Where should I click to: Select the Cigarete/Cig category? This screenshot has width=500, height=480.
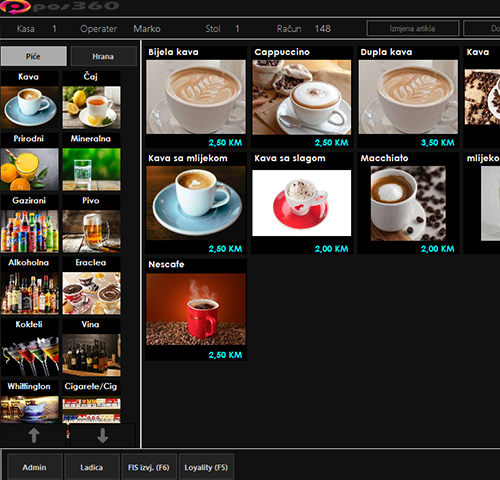point(91,402)
